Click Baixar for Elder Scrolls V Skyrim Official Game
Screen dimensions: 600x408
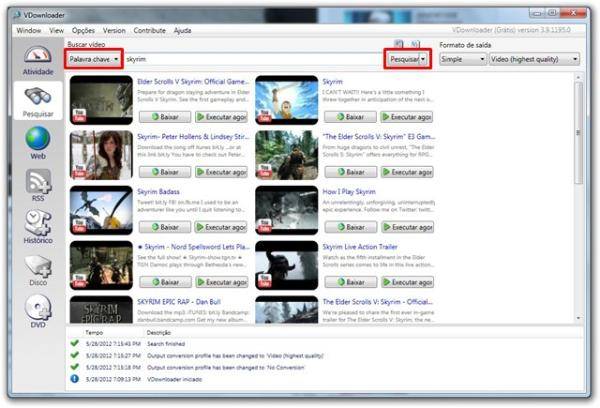tap(165, 117)
